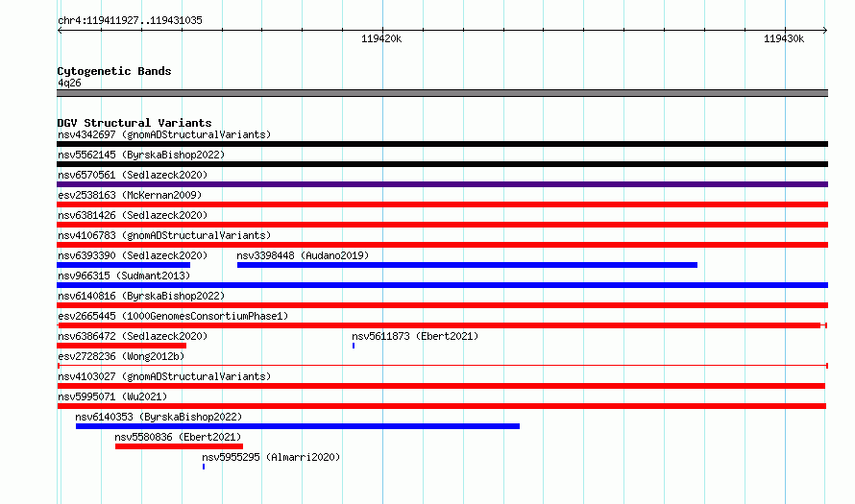
Task: Open nsv3398448 Audano2019 label
Action: [303, 255]
